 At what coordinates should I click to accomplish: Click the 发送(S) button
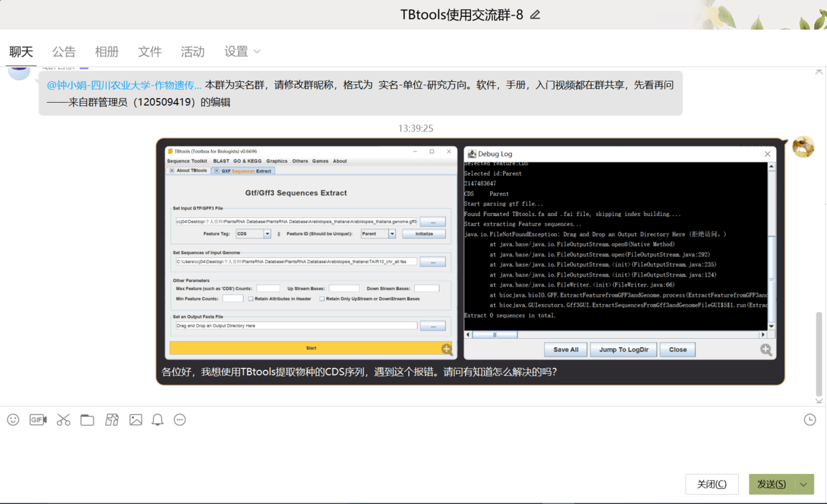tap(772, 484)
